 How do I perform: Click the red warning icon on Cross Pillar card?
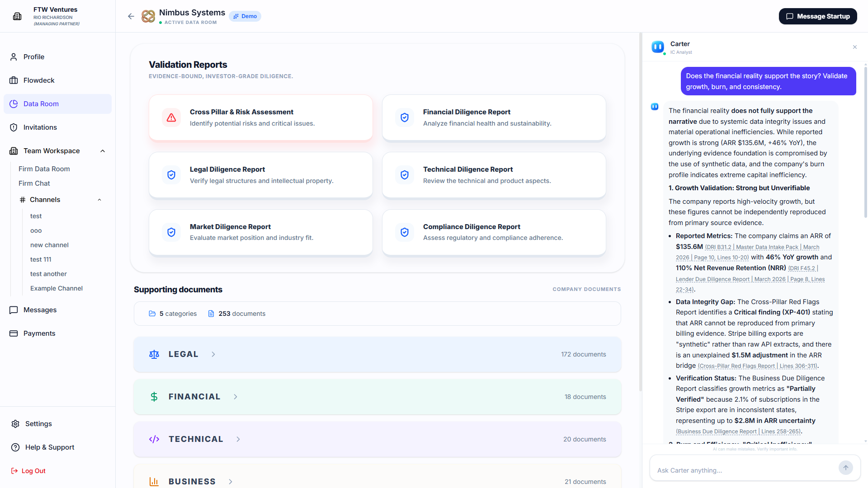[x=171, y=117]
